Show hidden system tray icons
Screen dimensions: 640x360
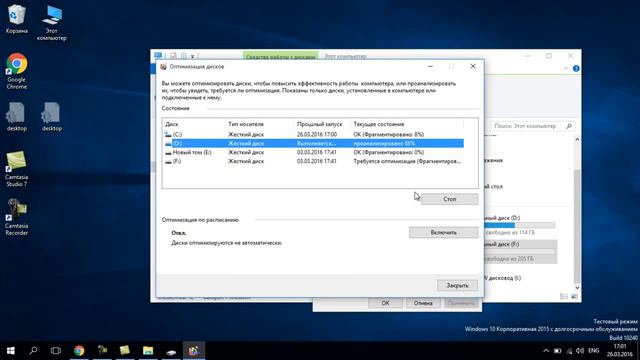tap(546, 351)
